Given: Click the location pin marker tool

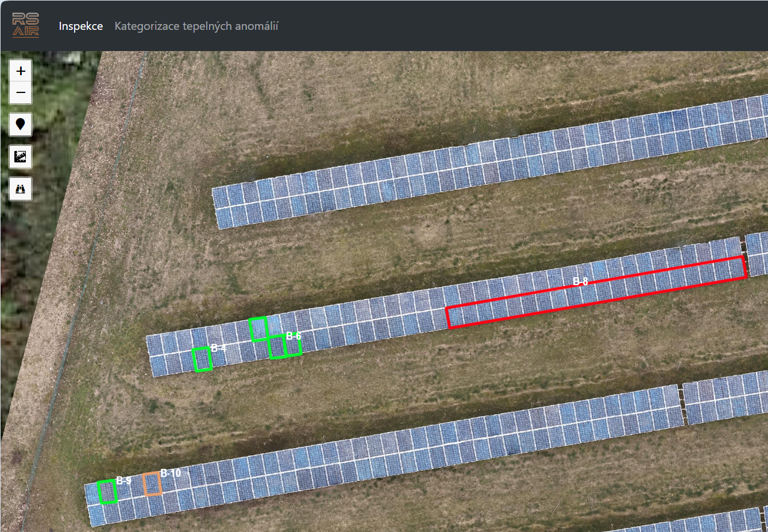Looking at the screenshot, I should [21, 124].
